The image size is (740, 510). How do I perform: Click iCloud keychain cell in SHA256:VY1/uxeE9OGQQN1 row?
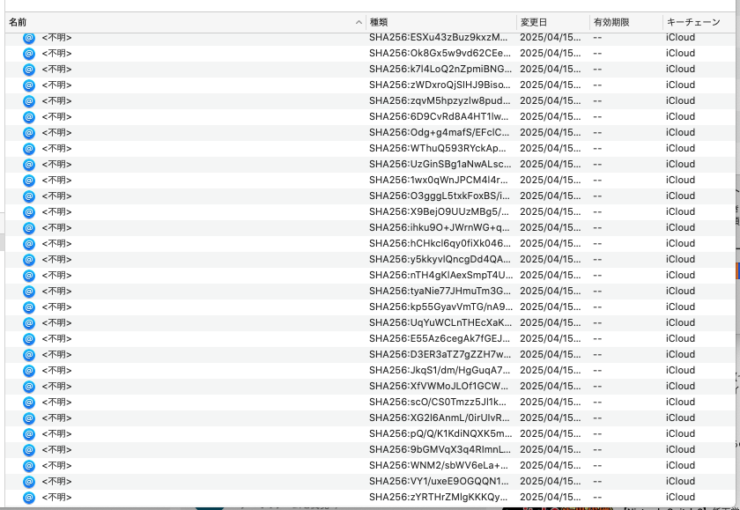coord(680,481)
